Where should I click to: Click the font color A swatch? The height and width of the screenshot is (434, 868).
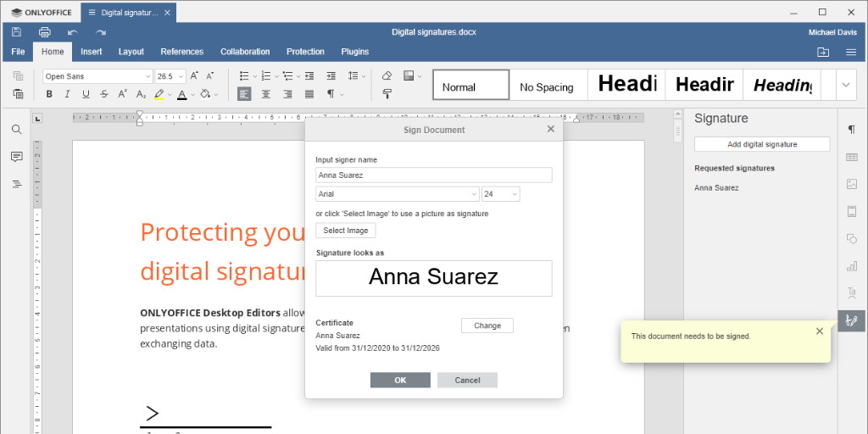(182, 94)
